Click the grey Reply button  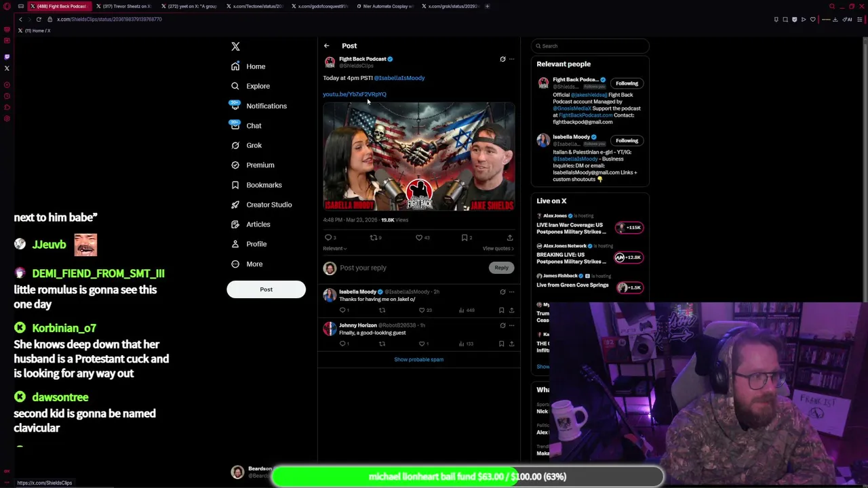501,268
